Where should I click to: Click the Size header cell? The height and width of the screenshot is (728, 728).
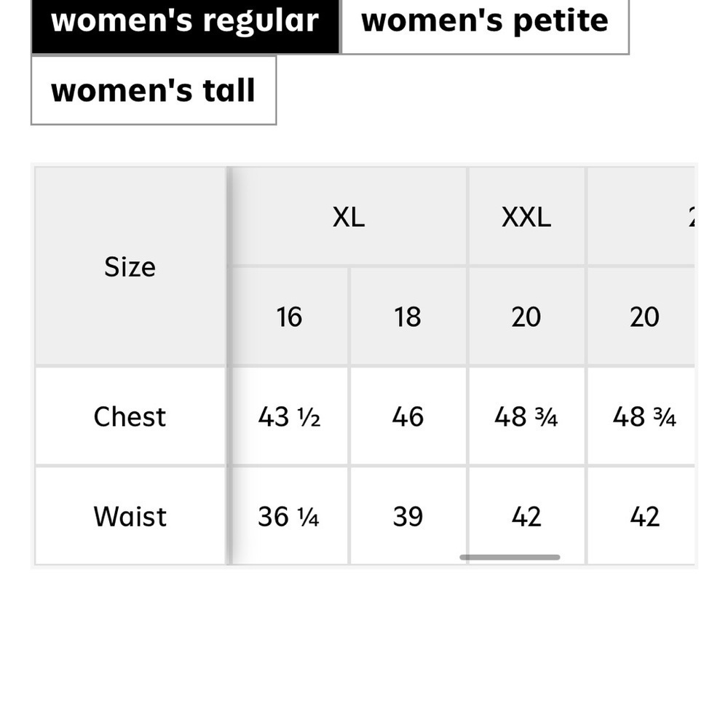click(130, 266)
